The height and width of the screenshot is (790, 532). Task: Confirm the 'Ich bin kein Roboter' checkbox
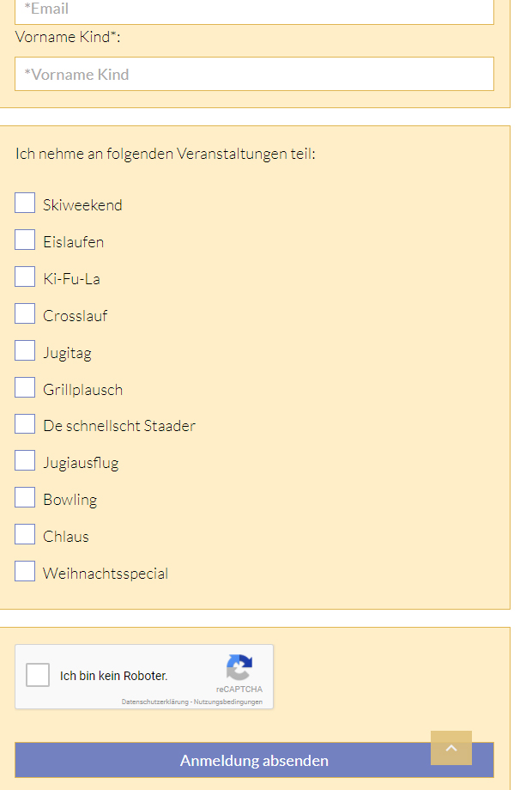click(x=38, y=675)
